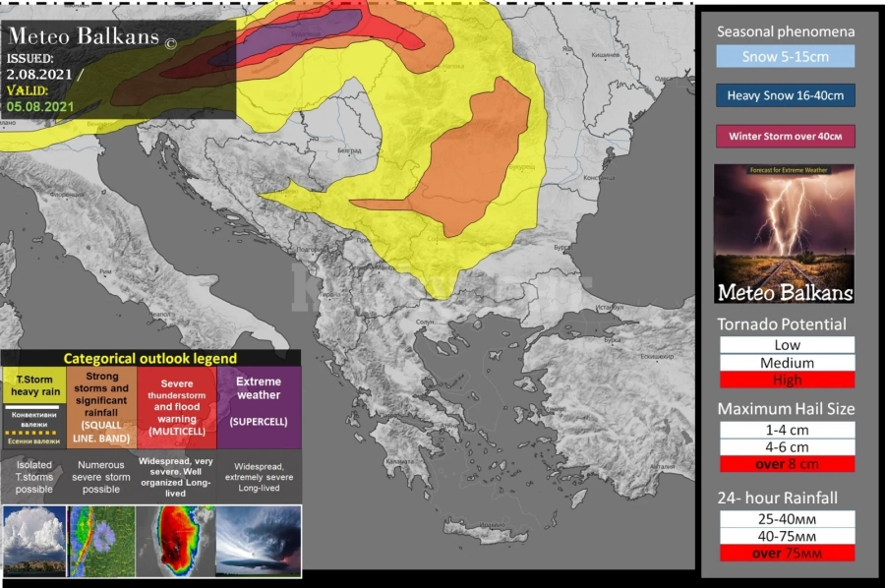
Task: Open the supercell storm photo thumbnail
Action: click(259, 541)
